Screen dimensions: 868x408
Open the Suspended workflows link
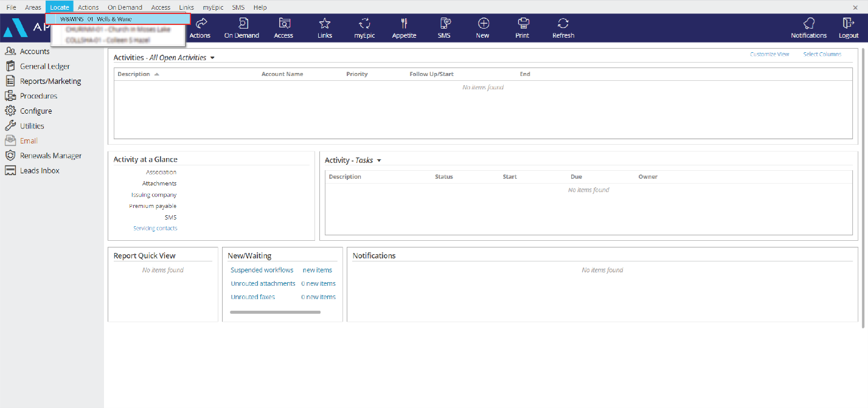pyautogui.click(x=262, y=270)
